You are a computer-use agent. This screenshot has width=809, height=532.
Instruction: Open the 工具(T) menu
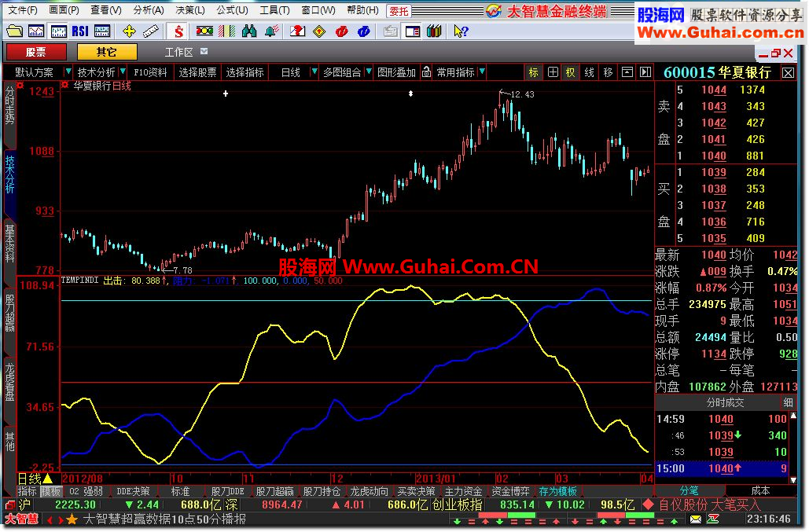[x=274, y=9]
